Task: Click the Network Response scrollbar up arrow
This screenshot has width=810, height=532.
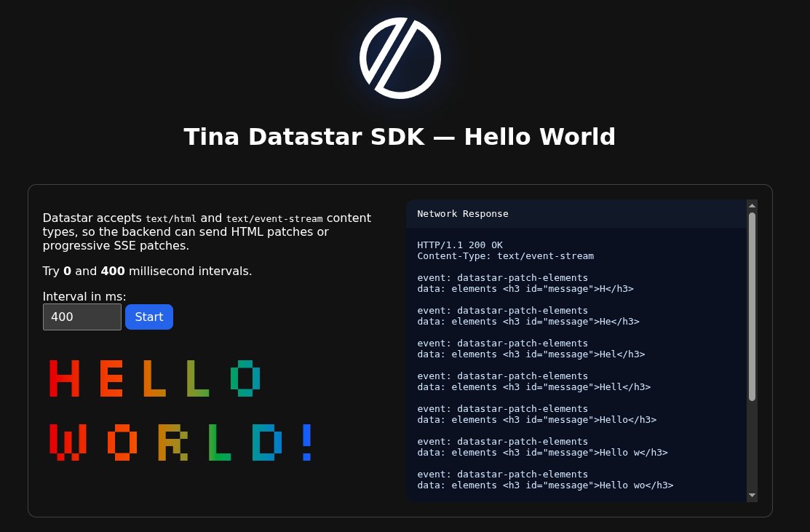Action: click(x=753, y=205)
